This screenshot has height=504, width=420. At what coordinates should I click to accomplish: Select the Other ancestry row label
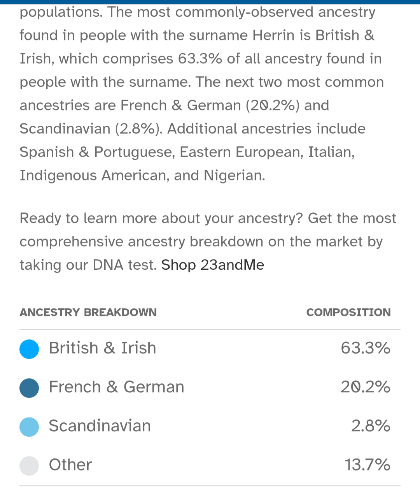[70, 465]
